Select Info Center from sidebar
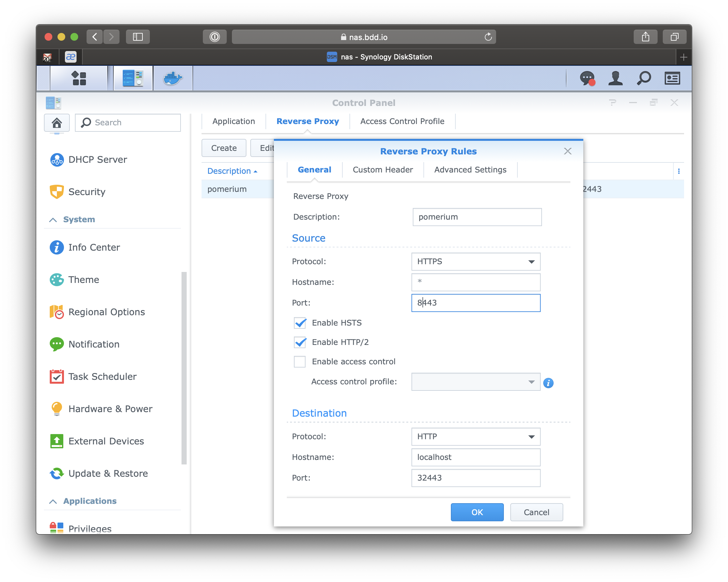Screen dimensions: 728x582 tap(57, 247)
